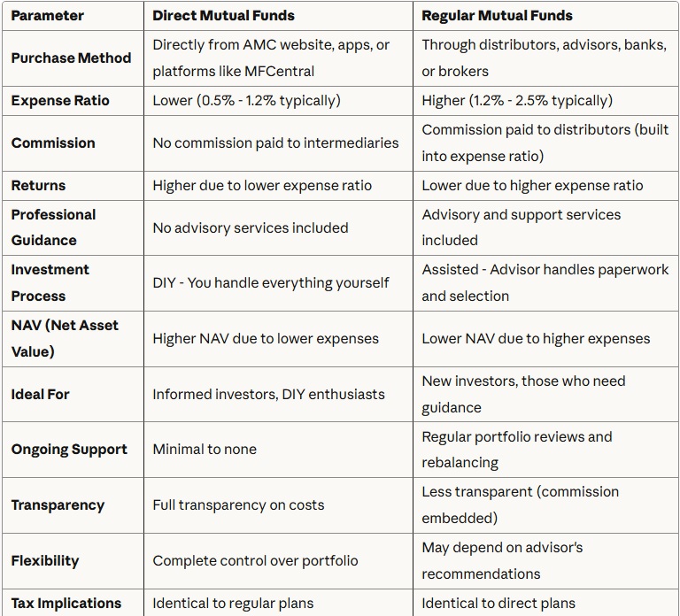Screen dimensions: 680x616
Task: Click the 'Minimal to none' cell
Action: coord(205,449)
